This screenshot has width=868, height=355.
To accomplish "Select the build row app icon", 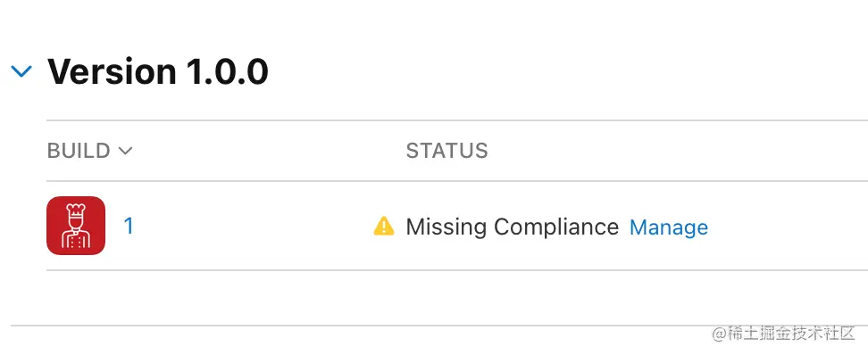I will (76, 226).
